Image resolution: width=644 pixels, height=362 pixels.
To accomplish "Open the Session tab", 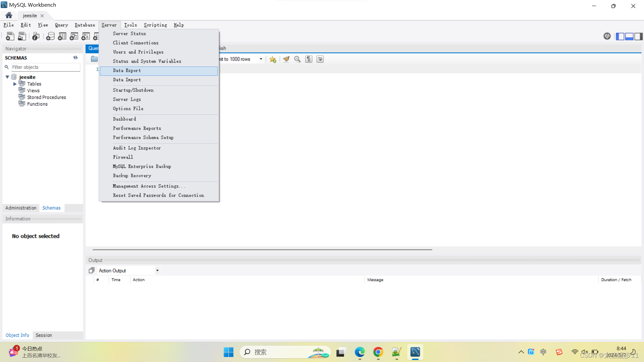I will 44,335.
